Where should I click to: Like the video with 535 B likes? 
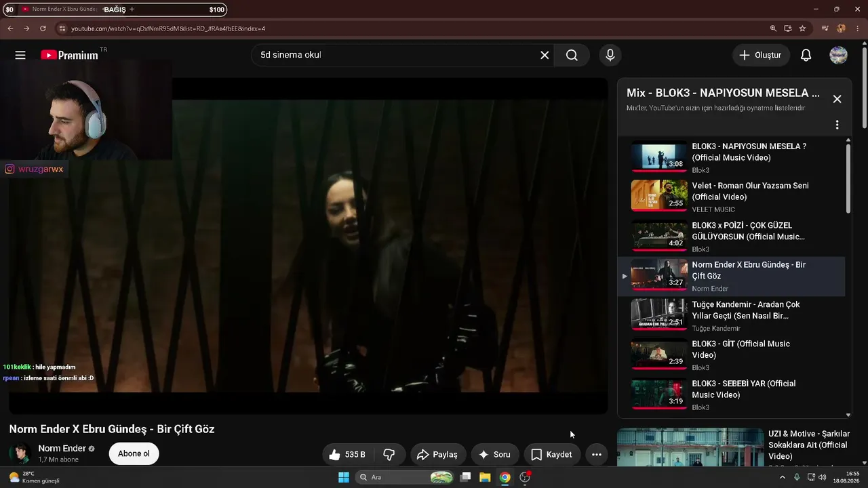[x=347, y=454]
